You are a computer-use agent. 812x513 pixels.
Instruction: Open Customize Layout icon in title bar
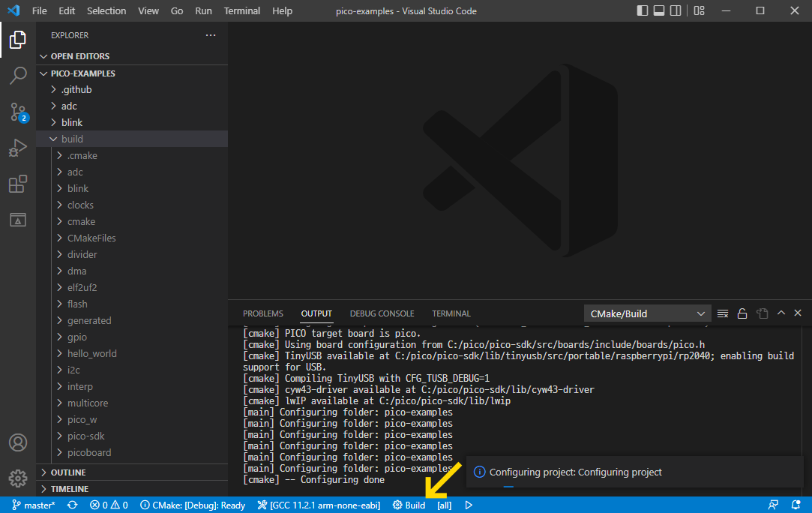coord(699,11)
